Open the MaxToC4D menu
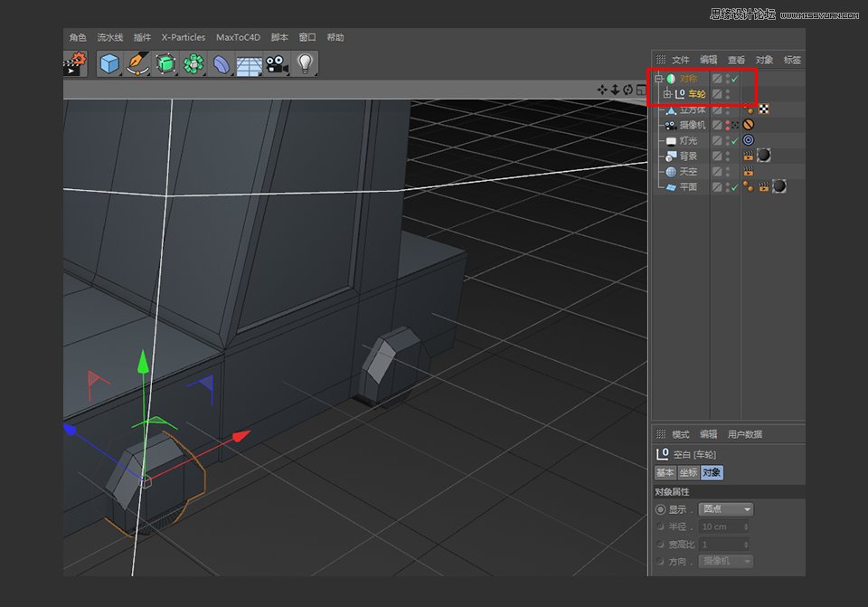 click(237, 37)
